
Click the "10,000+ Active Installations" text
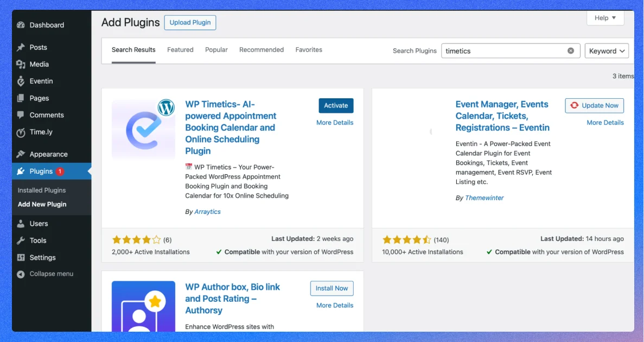(423, 252)
